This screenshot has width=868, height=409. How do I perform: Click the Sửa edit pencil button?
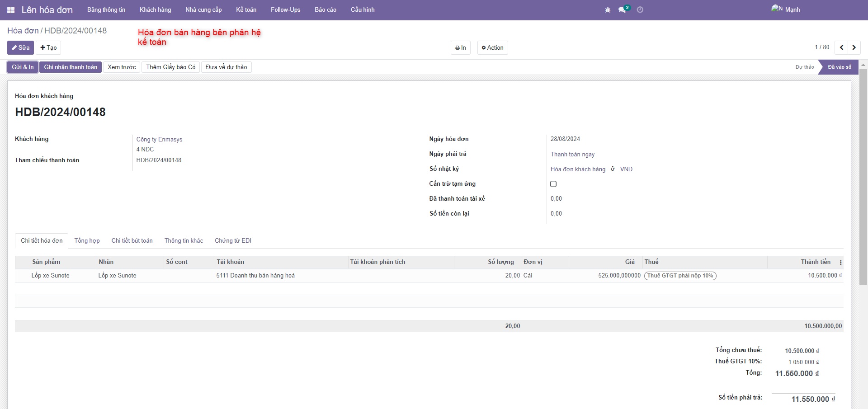20,47
